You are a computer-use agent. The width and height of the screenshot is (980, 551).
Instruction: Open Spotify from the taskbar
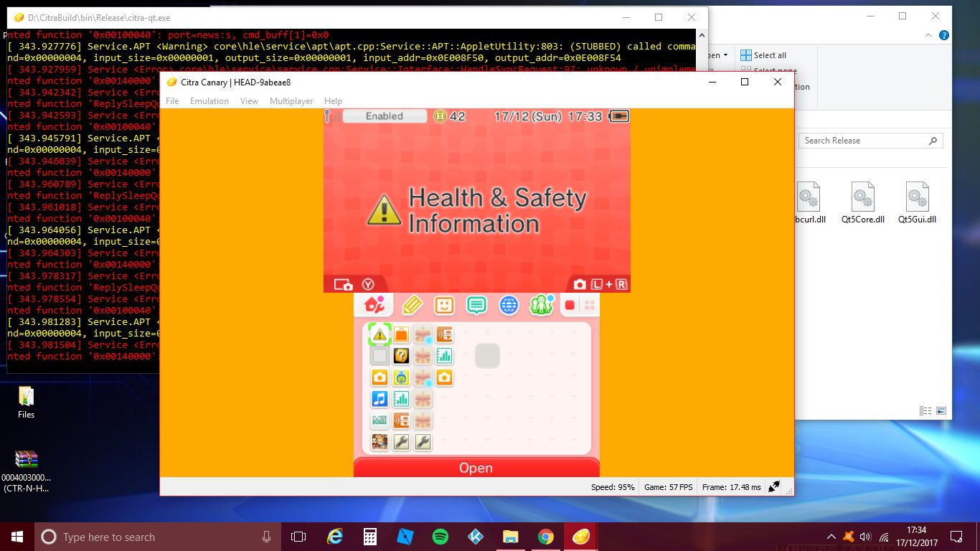click(x=440, y=537)
